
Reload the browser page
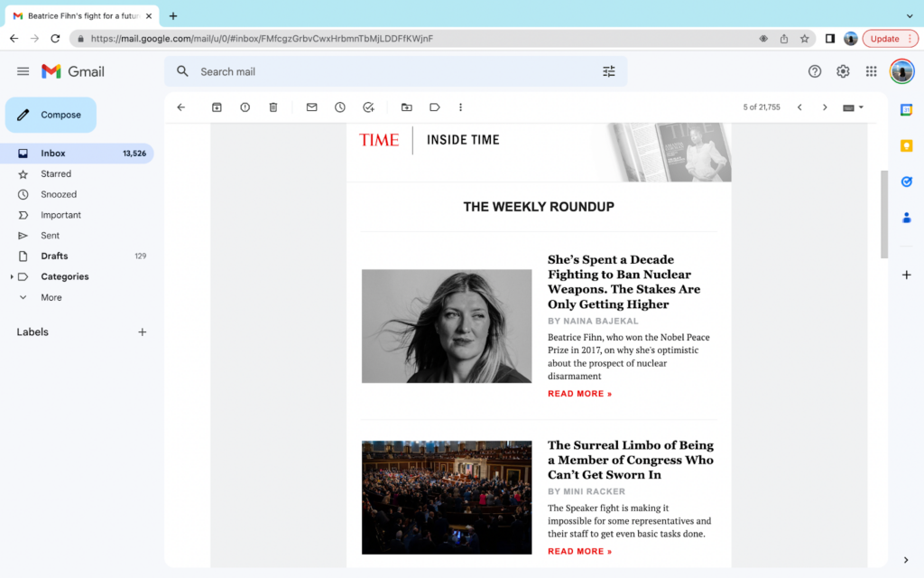(x=55, y=39)
